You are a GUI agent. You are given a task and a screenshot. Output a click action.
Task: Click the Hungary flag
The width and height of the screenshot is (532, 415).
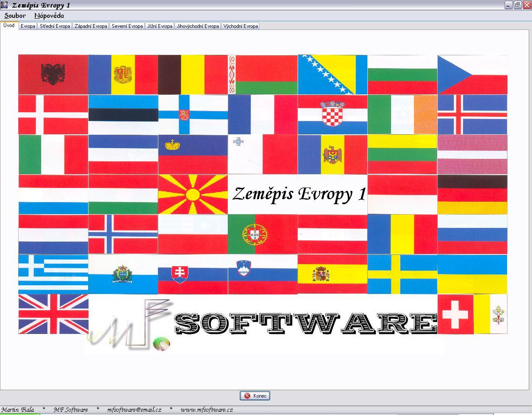pos(123,194)
